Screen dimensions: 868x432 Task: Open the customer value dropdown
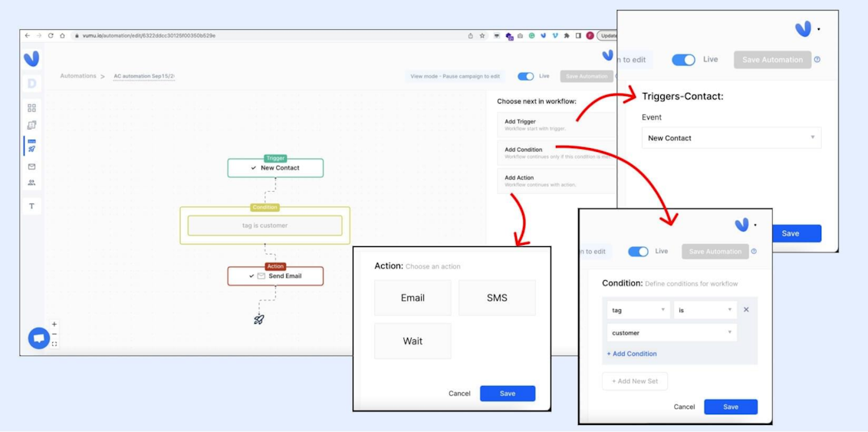tap(671, 333)
